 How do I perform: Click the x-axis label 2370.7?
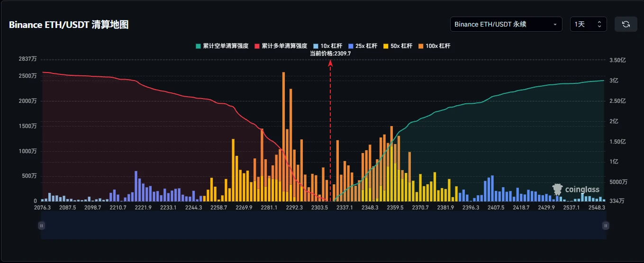420,208
